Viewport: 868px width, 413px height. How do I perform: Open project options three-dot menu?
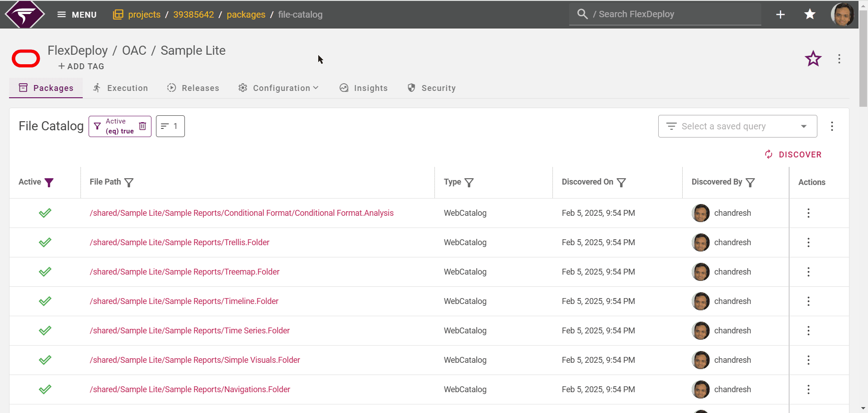(839, 59)
